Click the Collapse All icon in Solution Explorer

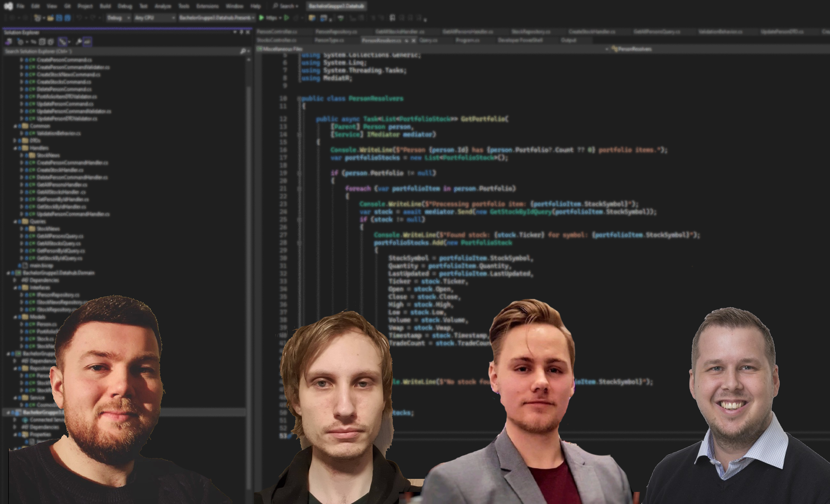42,41
